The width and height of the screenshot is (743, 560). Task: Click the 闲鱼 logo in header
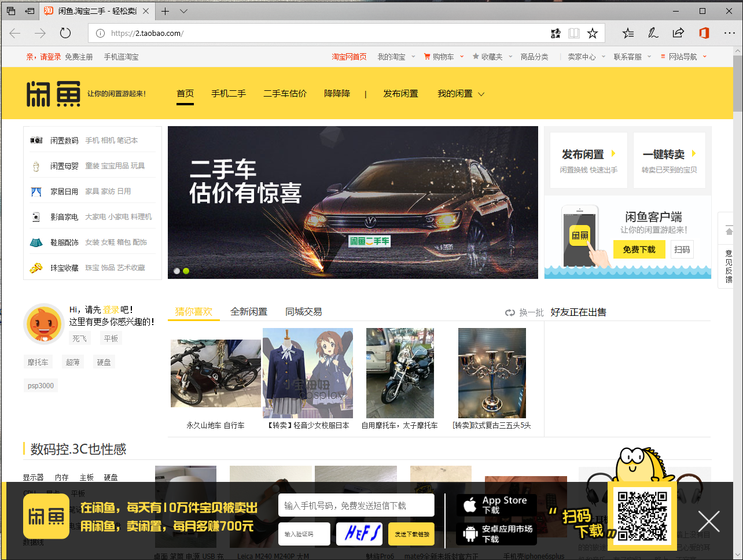click(x=53, y=94)
